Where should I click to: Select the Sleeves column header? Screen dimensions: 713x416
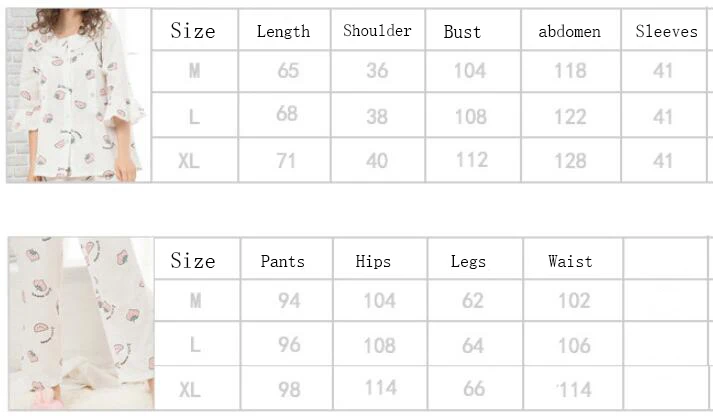click(664, 31)
